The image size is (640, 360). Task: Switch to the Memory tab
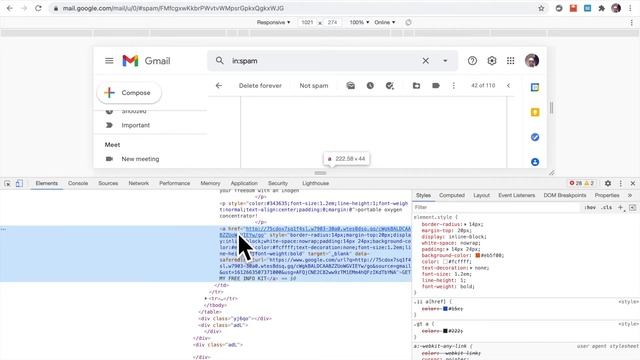tap(210, 183)
